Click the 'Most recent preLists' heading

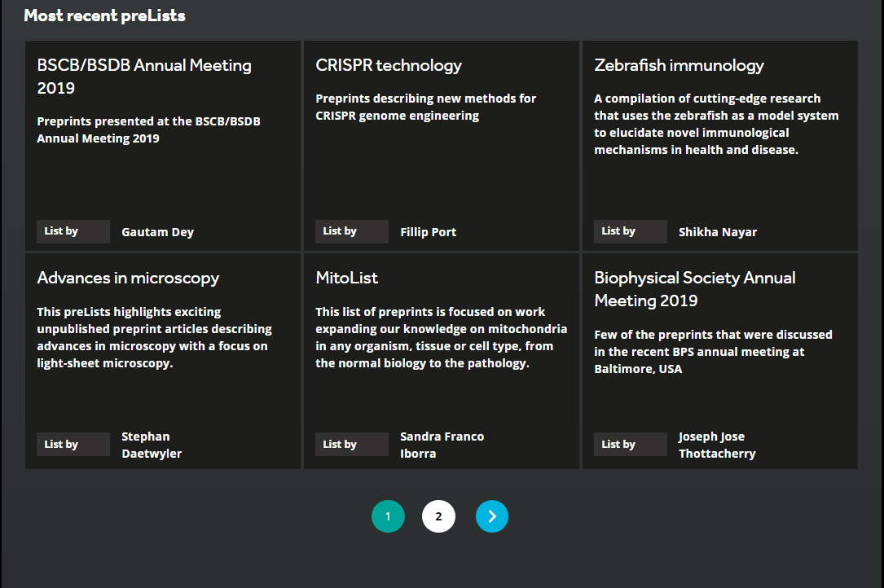(104, 15)
